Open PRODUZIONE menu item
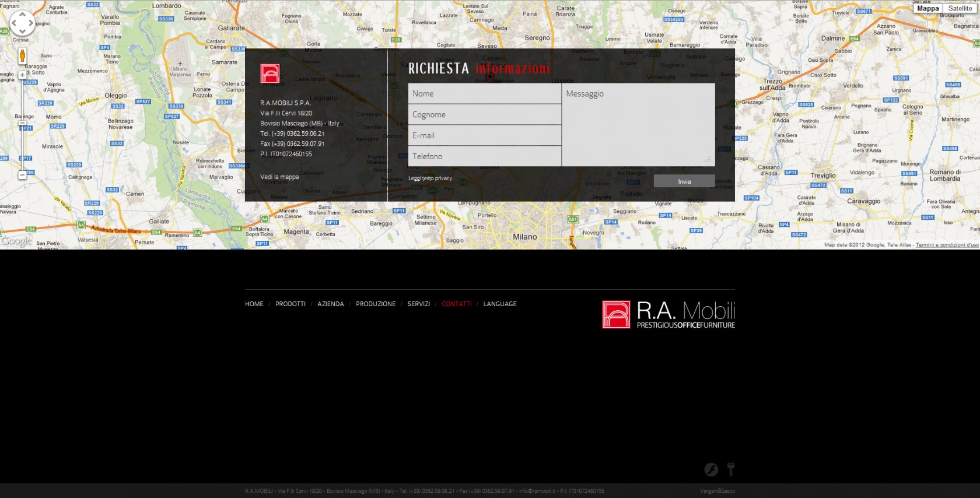Image resolution: width=980 pixels, height=498 pixels. pos(376,304)
